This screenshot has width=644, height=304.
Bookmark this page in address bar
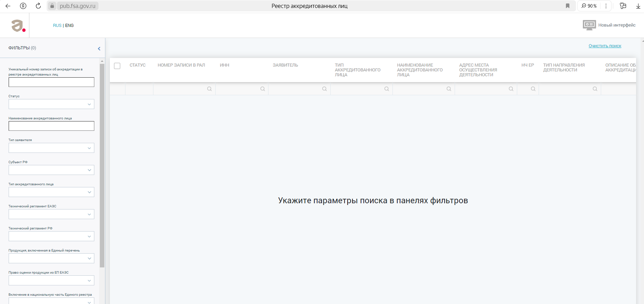pyautogui.click(x=567, y=6)
